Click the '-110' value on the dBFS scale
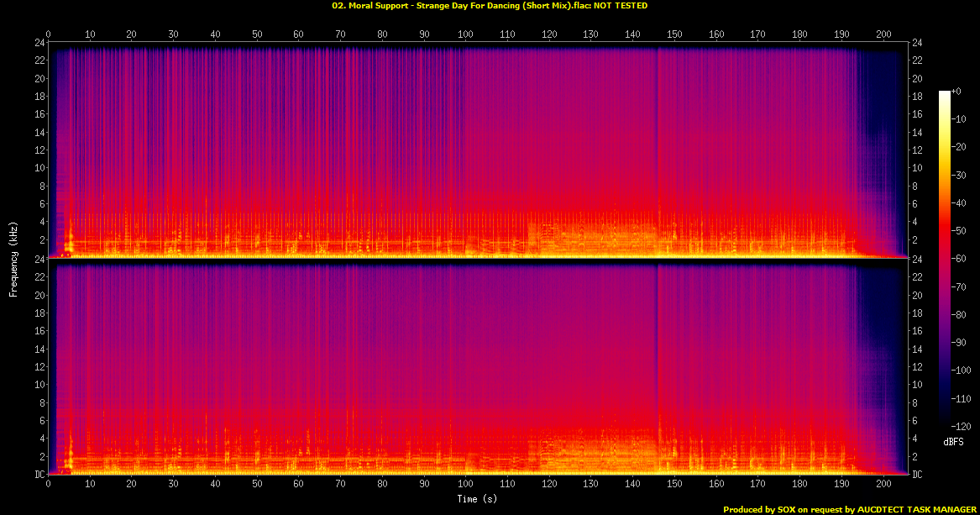Image resolution: width=980 pixels, height=515 pixels. pos(962,398)
